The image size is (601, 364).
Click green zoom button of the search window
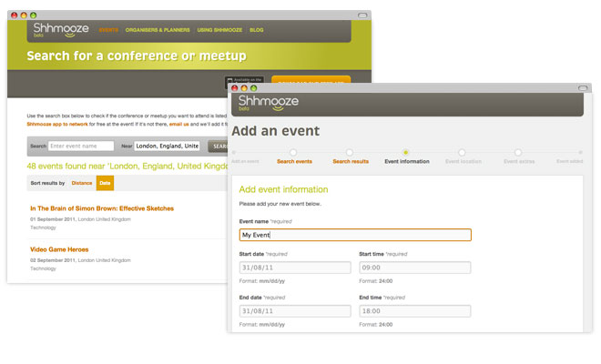click(x=34, y=15)
